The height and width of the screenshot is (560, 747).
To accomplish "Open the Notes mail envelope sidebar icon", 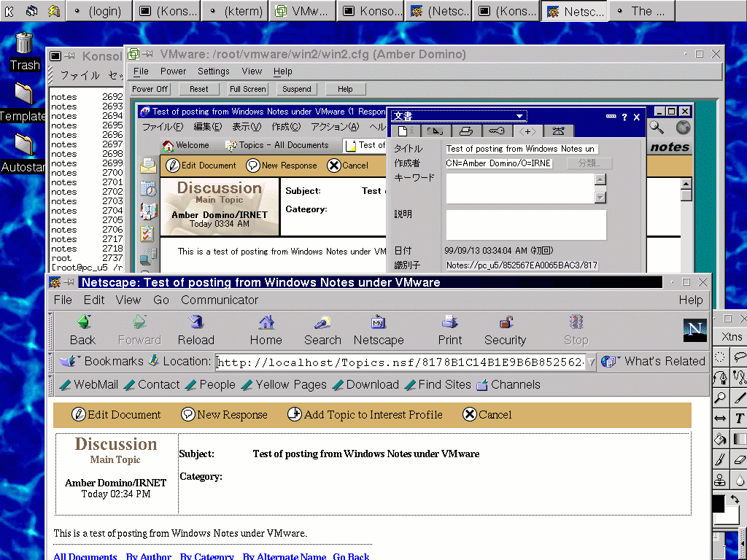I will coord(148,166).
